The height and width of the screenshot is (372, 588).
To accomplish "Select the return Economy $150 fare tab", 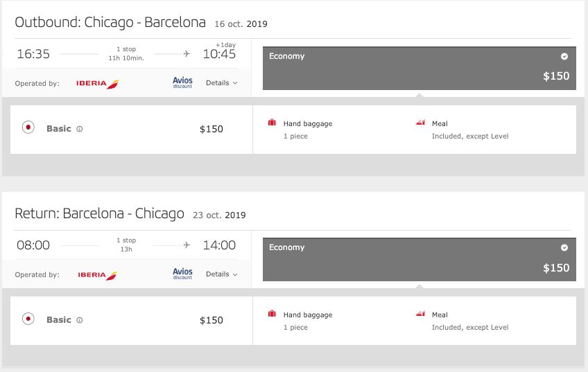I will tap(420, 259).
